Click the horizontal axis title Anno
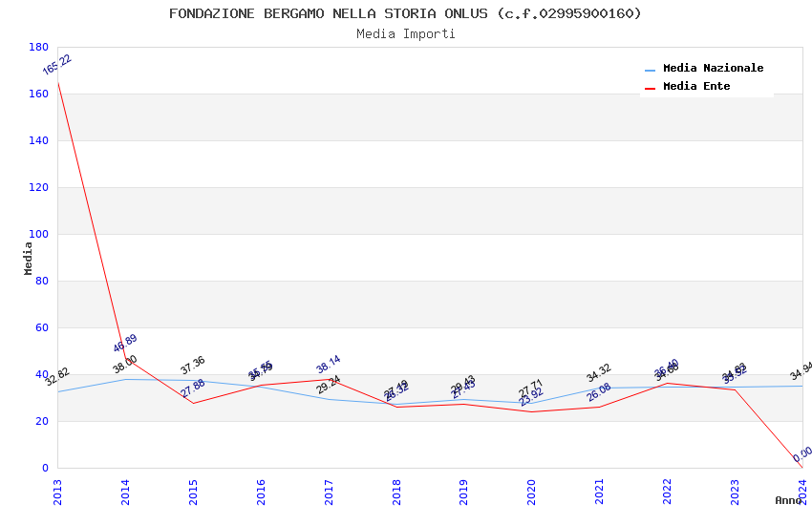 click(x=788, y=500)
